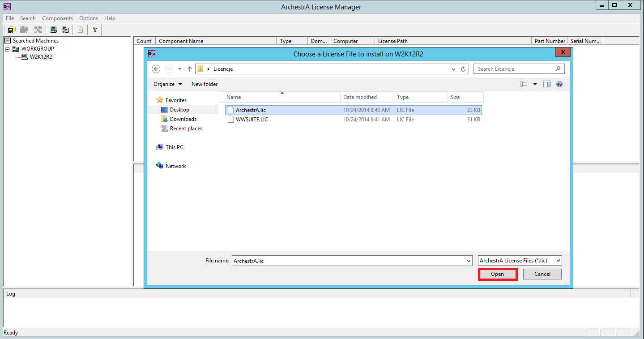
Task: Open the File name dropdown arrow
Action: (469, 261)
